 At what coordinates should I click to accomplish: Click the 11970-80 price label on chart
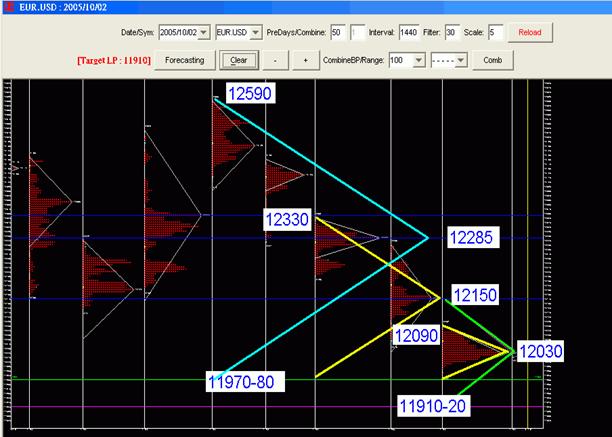(x=246, y=381)
